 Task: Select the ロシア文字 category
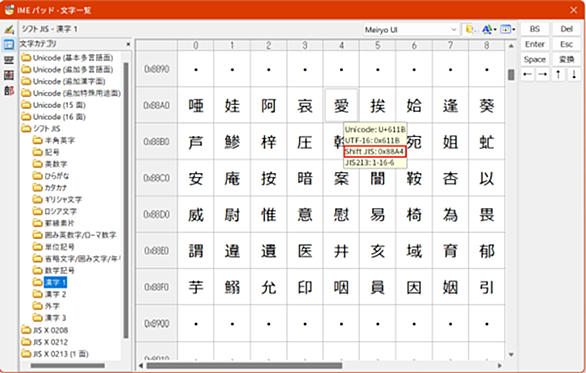click(x=55, y=211)
